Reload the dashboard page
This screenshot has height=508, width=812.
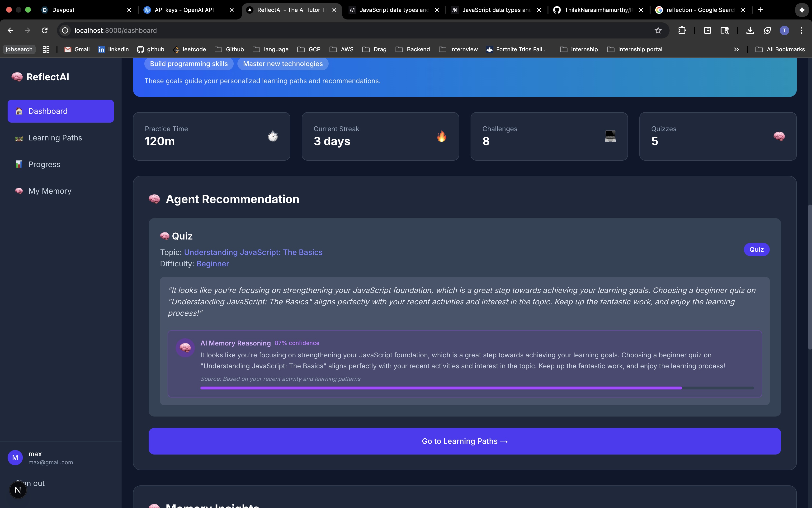point(45,31)
